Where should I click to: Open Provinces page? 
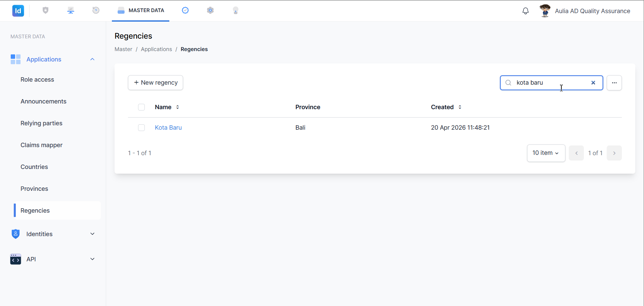coord(34,189)
